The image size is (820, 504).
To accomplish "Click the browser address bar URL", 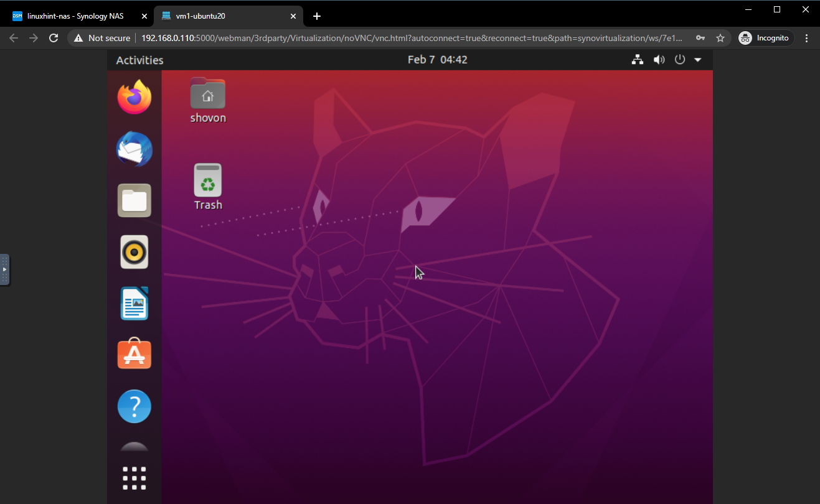I will point(411,38).
